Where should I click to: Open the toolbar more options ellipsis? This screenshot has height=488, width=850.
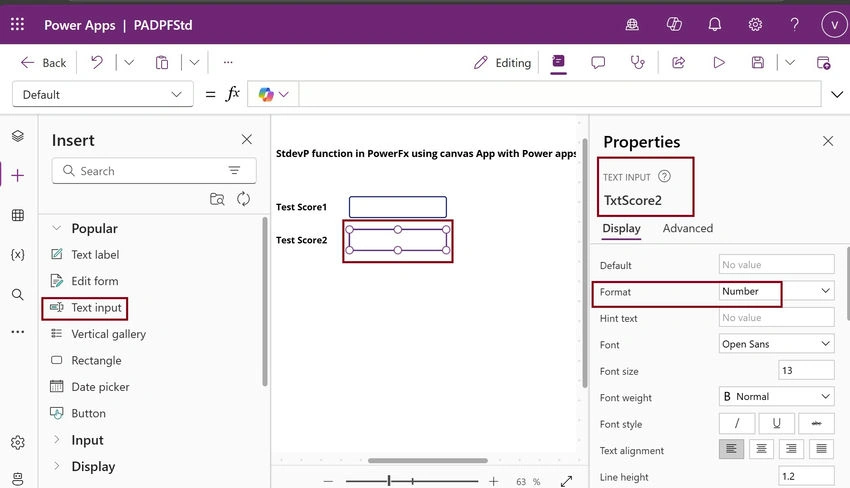point(228,62)
